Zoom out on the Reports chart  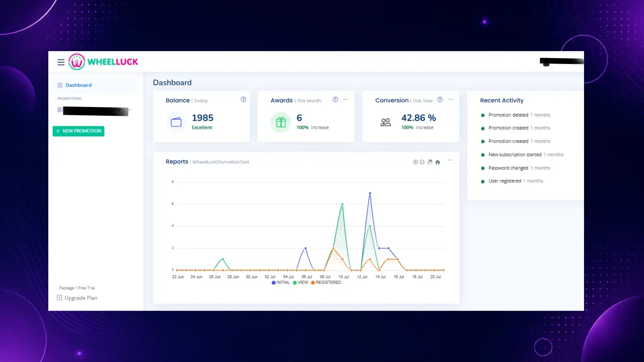(422, 162)
